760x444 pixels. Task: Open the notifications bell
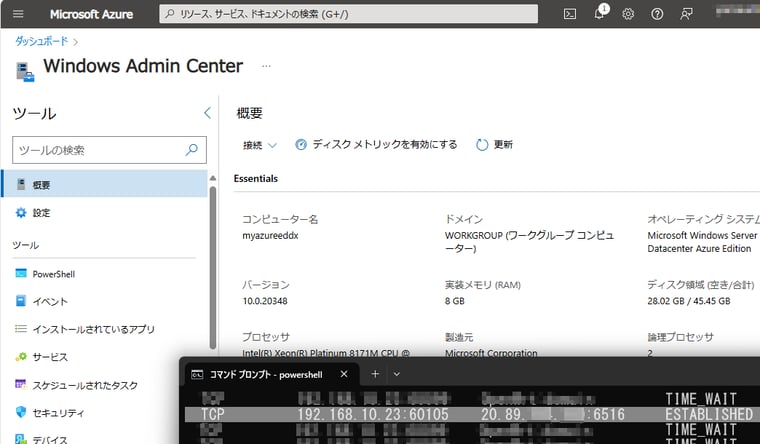(600, 13)
